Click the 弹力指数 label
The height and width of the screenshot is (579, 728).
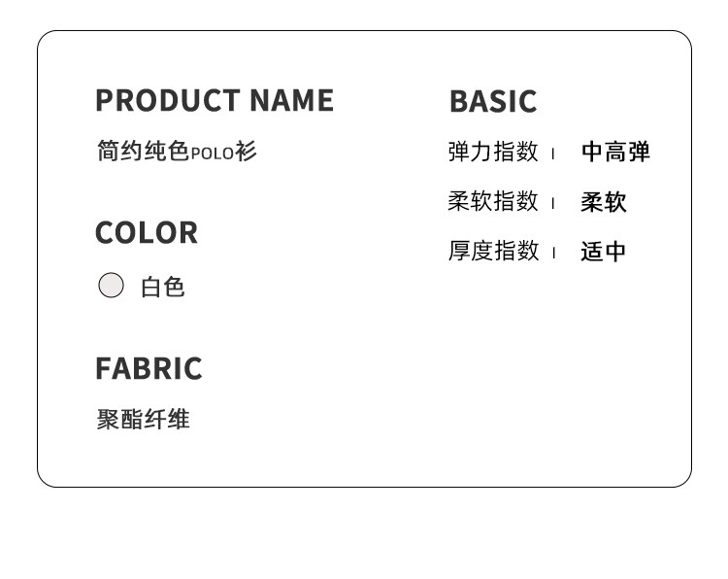[493, 152]
